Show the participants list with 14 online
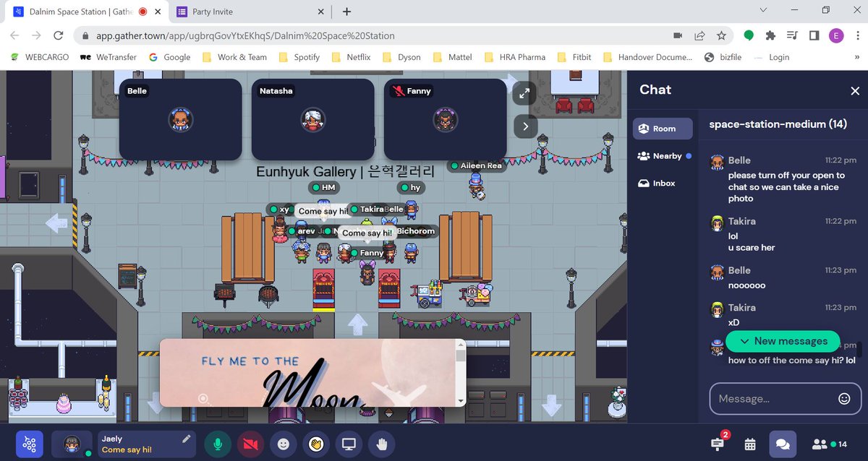Image resolution: width=868 pixels, height=461 pixels. (830, 444)
